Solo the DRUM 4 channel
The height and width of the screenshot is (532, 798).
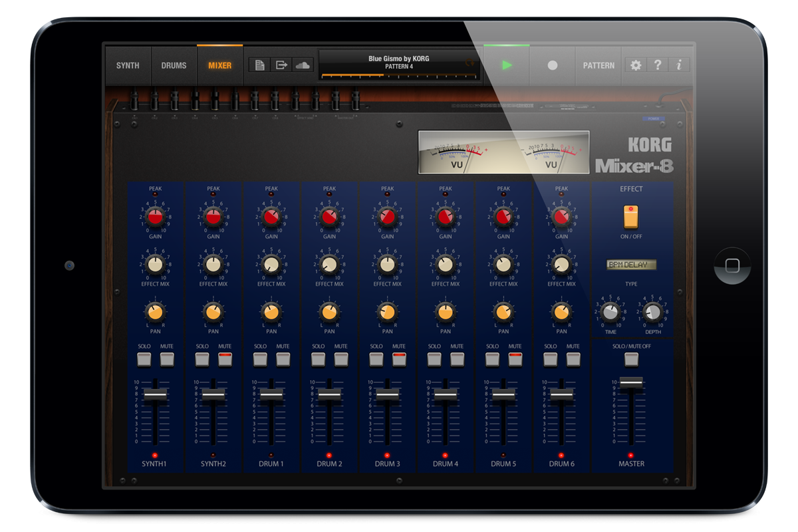tap(434, 359)
